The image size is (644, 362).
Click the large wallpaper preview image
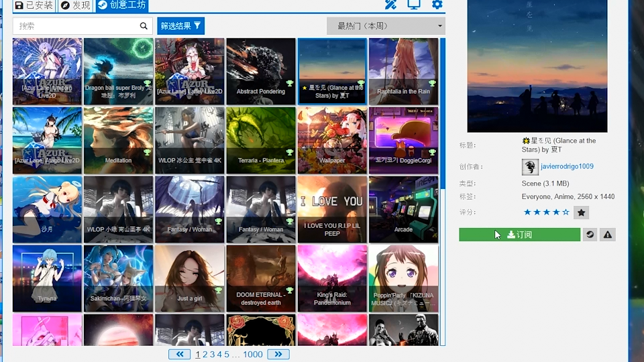(537, 66)
